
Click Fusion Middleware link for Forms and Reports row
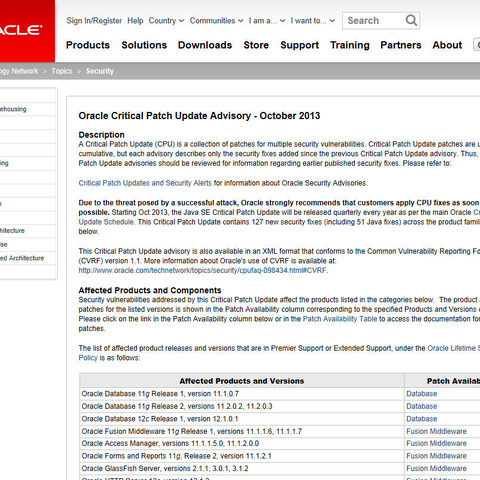coord(436,456)
